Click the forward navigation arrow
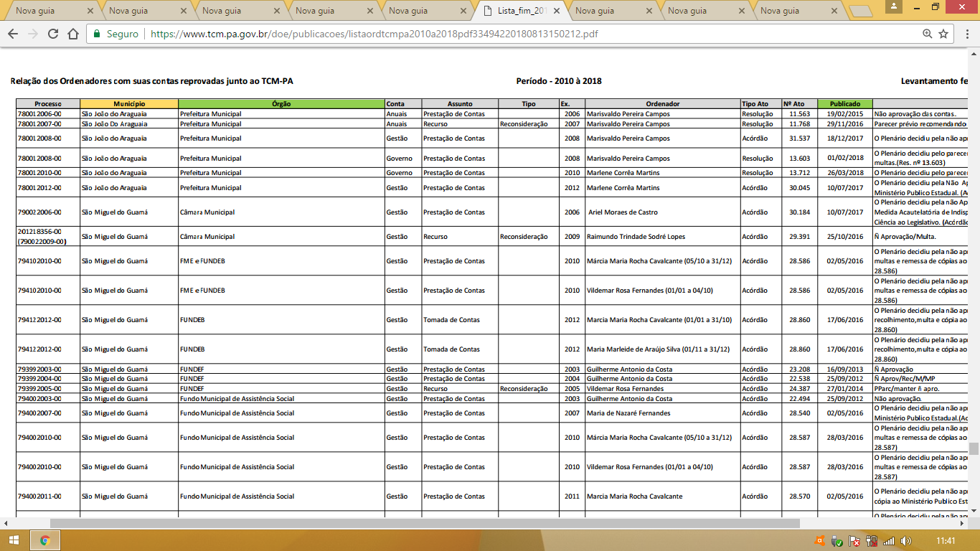This screenshot has width=980, height=551. 33,34
